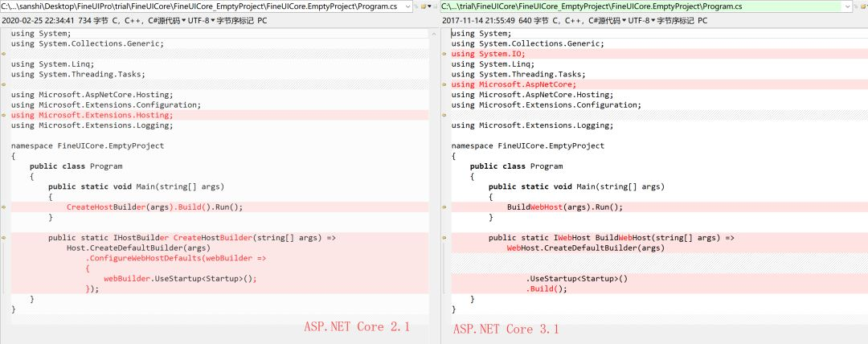This screenshot has height=344, width=868.
Task: Click the right green file path field
Action: [x=642, y=6]
